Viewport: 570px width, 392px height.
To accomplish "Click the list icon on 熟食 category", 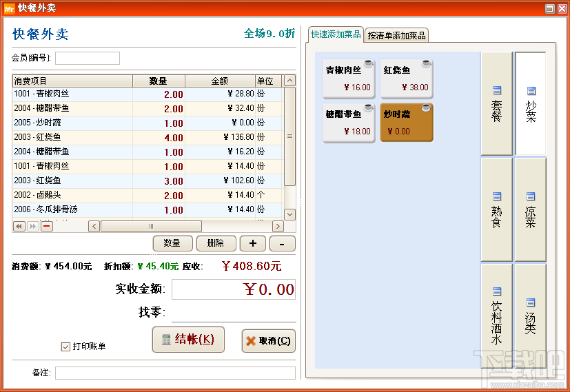I will pyautogui.click(x=496, y=196).
